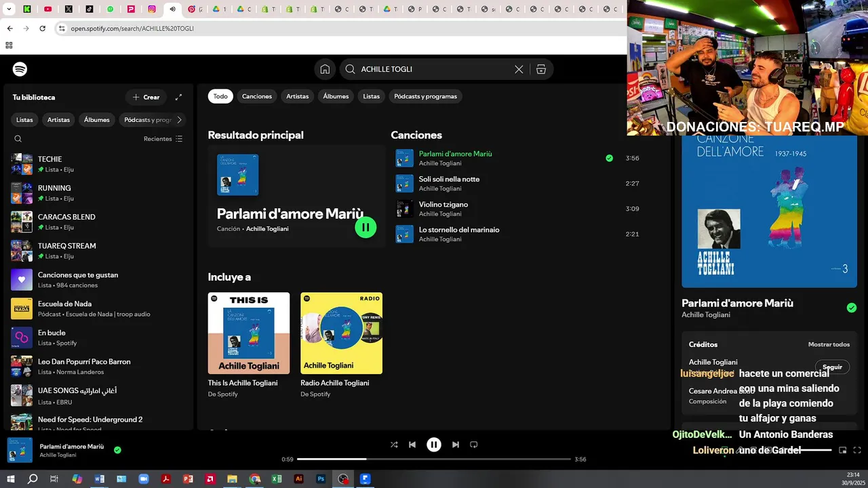Filter the library by Listas
868x488 pixels.
tap(24, 120)
